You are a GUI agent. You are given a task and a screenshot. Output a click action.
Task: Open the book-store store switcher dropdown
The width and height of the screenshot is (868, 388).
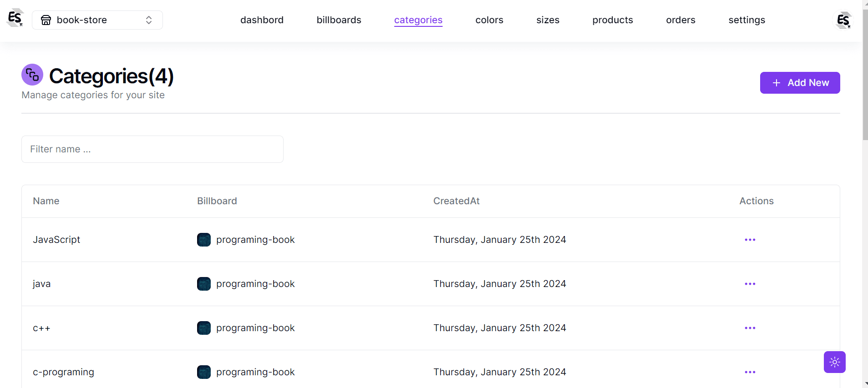click(97, 20)
